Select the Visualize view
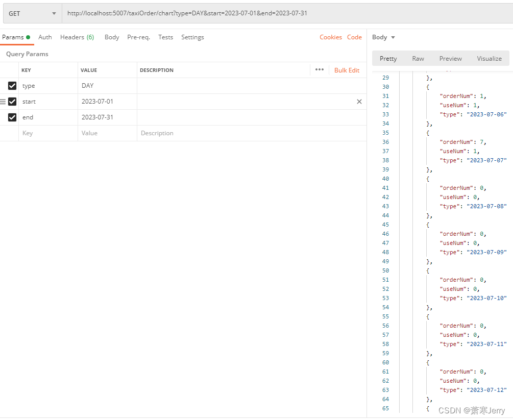 coord(489,59)
